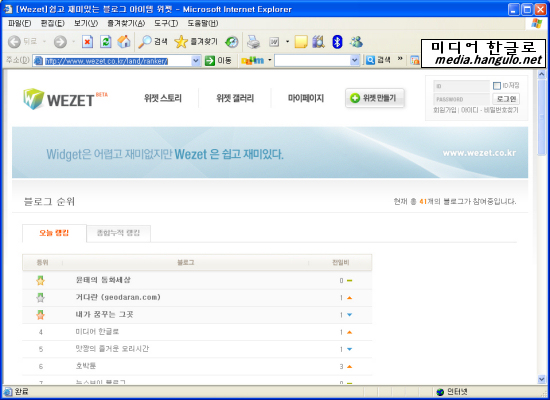Click the bronze medal icon for rank 3
Viewport: 550px width, 400px height.
[x=40, y=315]
